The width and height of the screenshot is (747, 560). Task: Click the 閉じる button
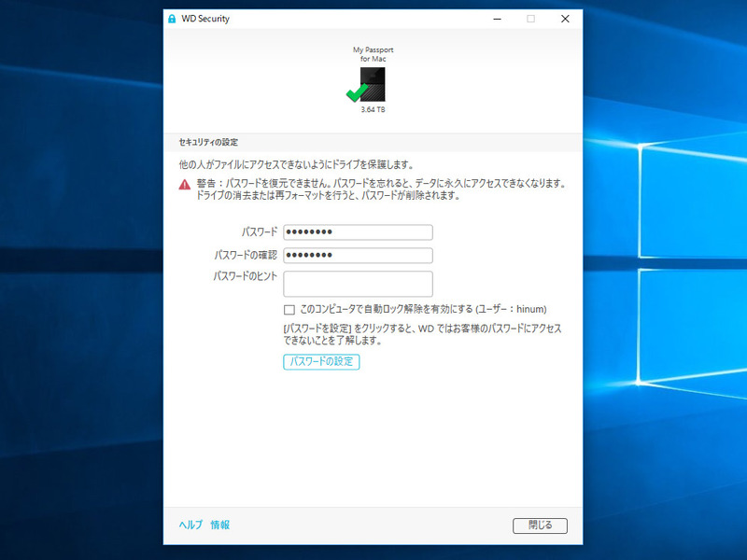[x=541, y=525]
